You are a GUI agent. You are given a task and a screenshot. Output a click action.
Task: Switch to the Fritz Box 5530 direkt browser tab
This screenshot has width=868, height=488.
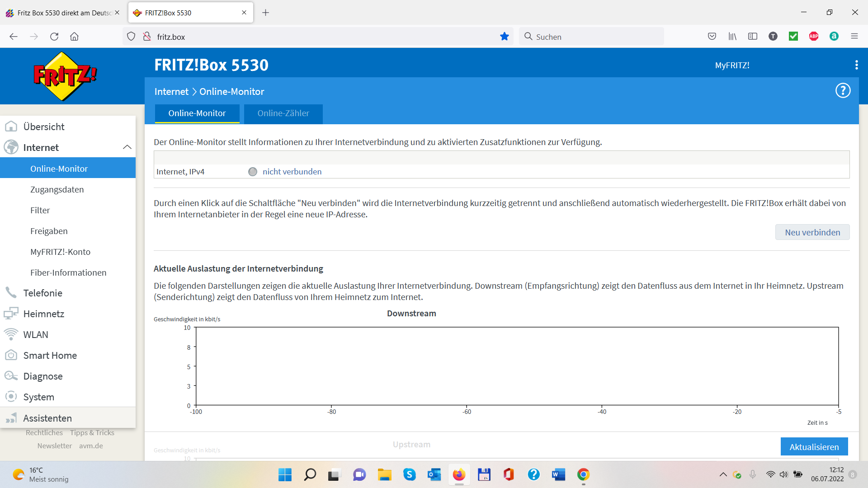click(x=63, y=13)
